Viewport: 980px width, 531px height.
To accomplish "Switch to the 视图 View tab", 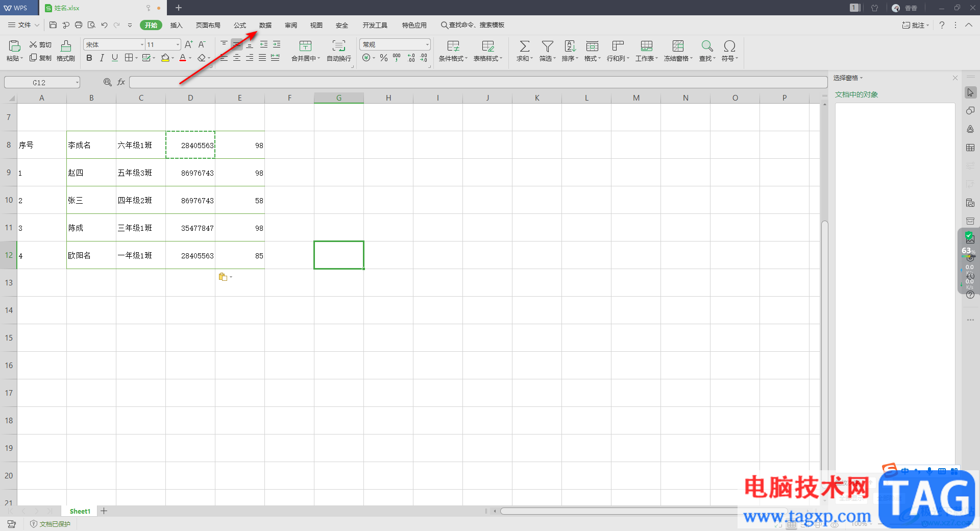I will [x=316, y=25].
